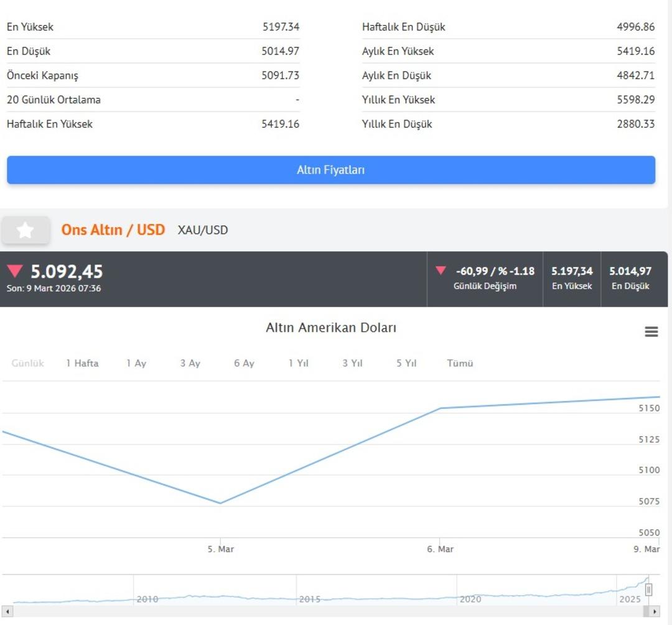
Task: Display 5 Yıl price history
Action: click(406, 363)
